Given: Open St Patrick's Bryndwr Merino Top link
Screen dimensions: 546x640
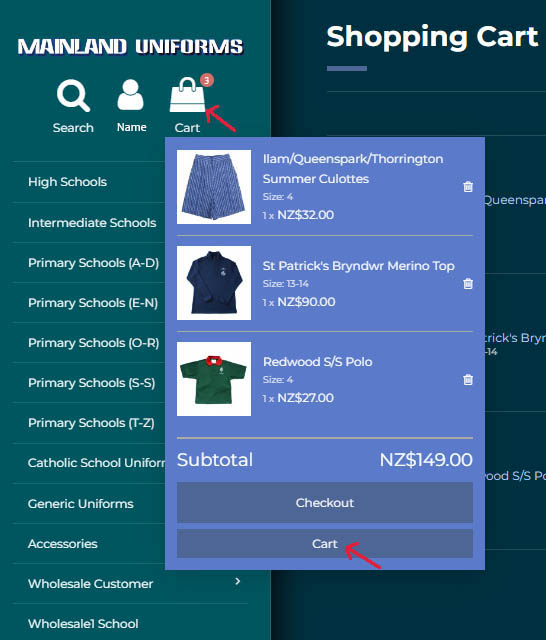Looking at the screenshot, I should [x=359, y=266].
